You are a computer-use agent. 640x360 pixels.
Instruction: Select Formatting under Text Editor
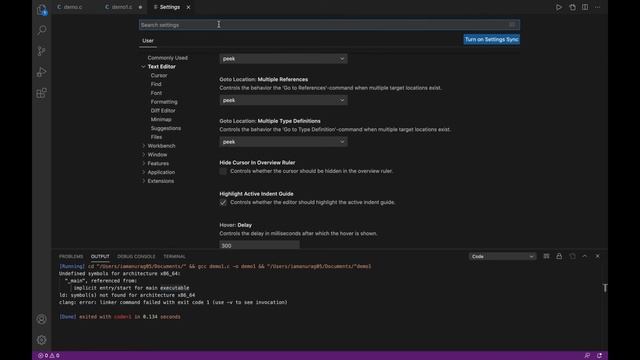[164, 102]
